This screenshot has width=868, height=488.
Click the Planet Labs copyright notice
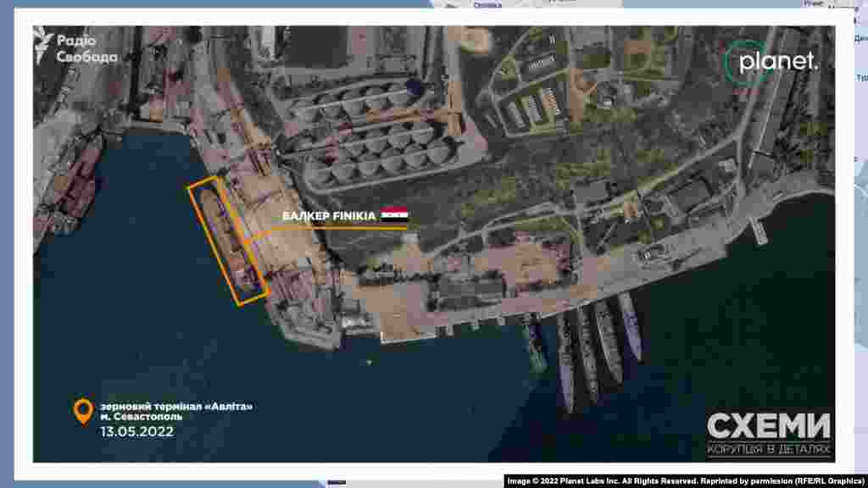click(x=684, y=480)
